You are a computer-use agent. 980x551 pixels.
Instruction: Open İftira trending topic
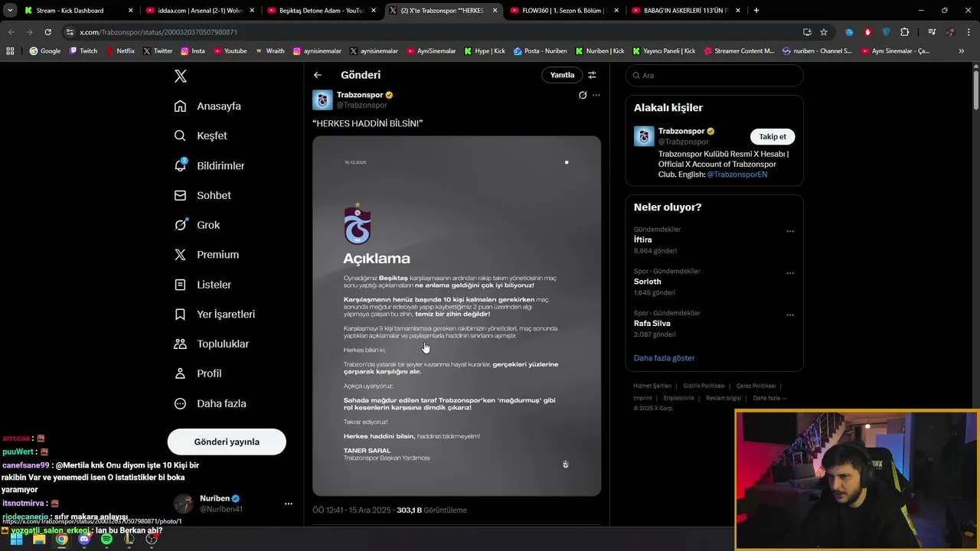[x=643, y=240]
